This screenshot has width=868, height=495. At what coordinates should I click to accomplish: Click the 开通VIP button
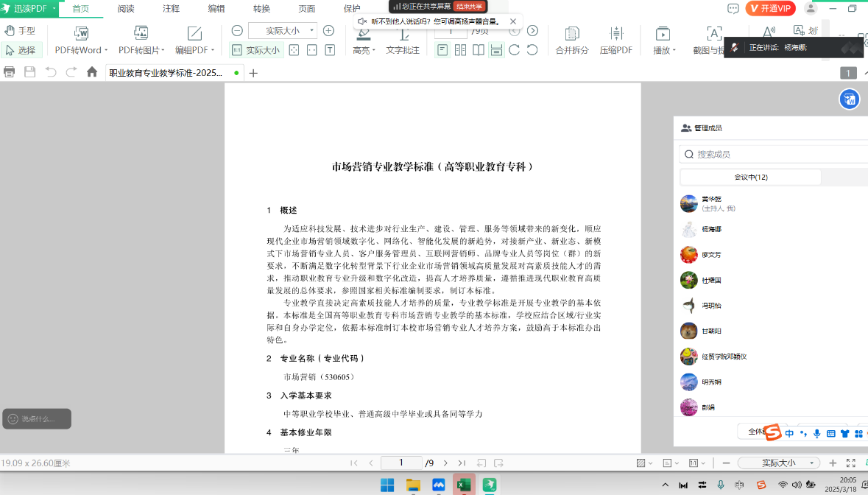coord(770,9)
